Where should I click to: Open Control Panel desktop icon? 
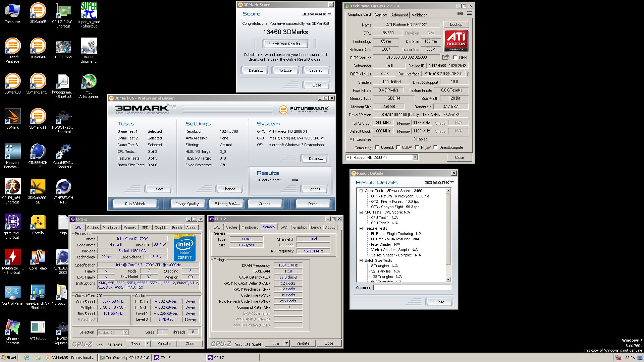(12, 295)
